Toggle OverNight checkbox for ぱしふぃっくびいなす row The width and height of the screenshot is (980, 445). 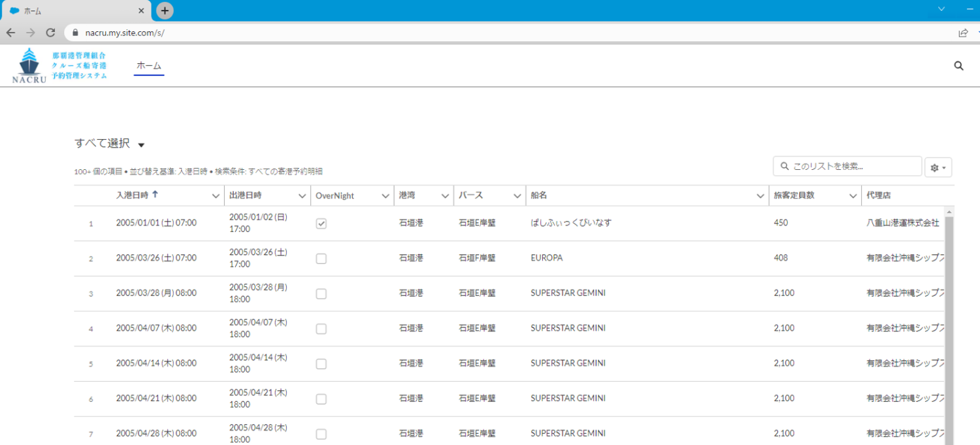(321, 223)
